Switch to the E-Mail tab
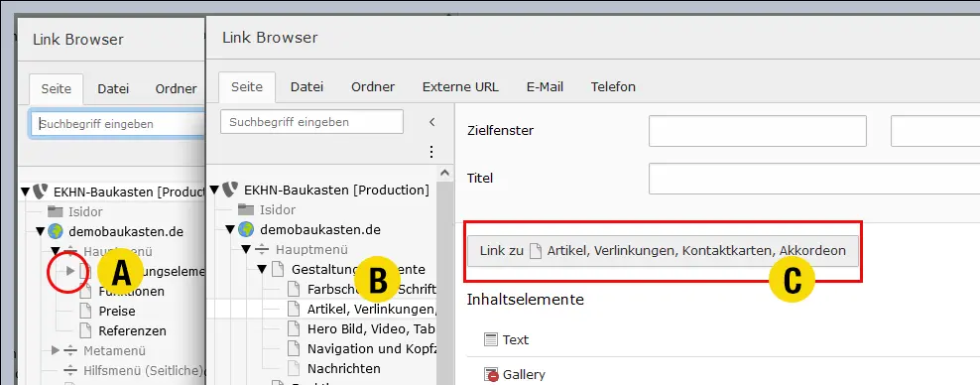The width and height of the screenshot is (980, 385). point(545,87)
